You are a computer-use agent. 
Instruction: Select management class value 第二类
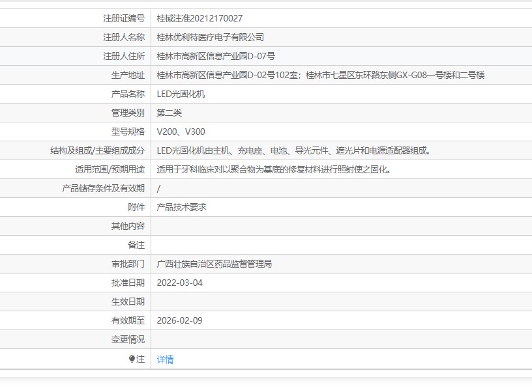coord(170,113)
